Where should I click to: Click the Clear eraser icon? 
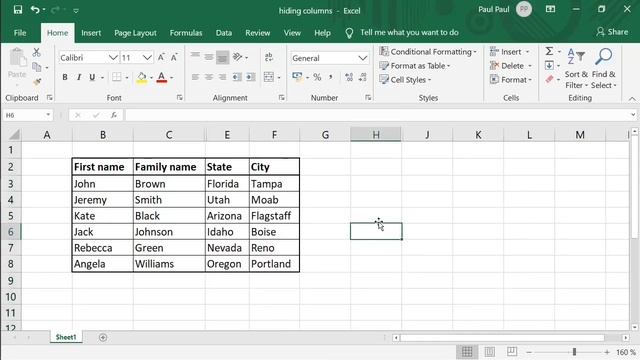pyautogui.click(x=549, y=79)
